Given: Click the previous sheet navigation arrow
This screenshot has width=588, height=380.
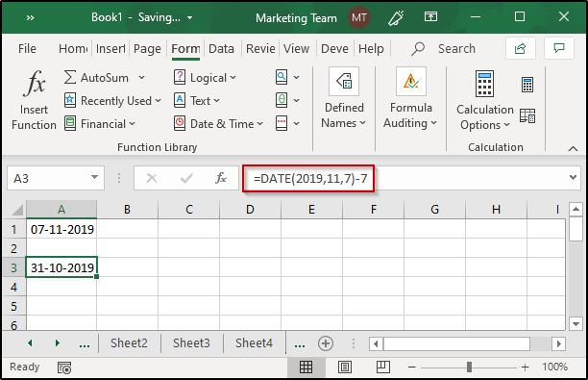Looking at the screenshot, I should click(x=30, y=342).
